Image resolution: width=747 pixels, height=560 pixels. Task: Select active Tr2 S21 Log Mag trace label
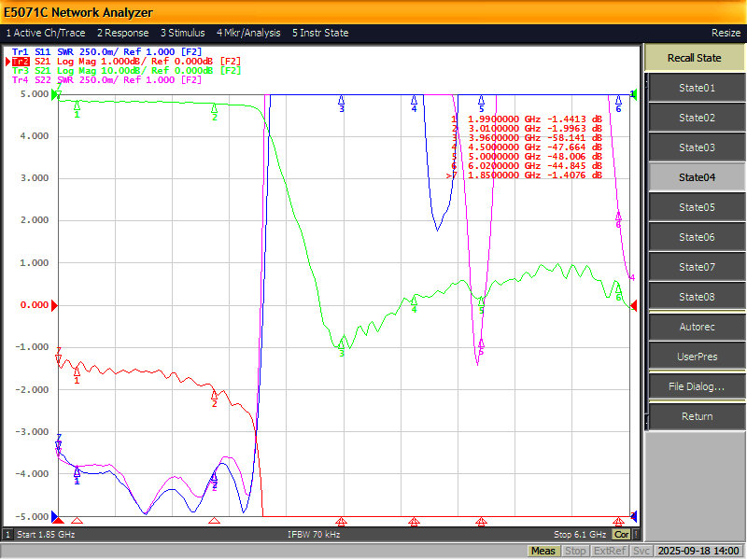tap(126, 61)
